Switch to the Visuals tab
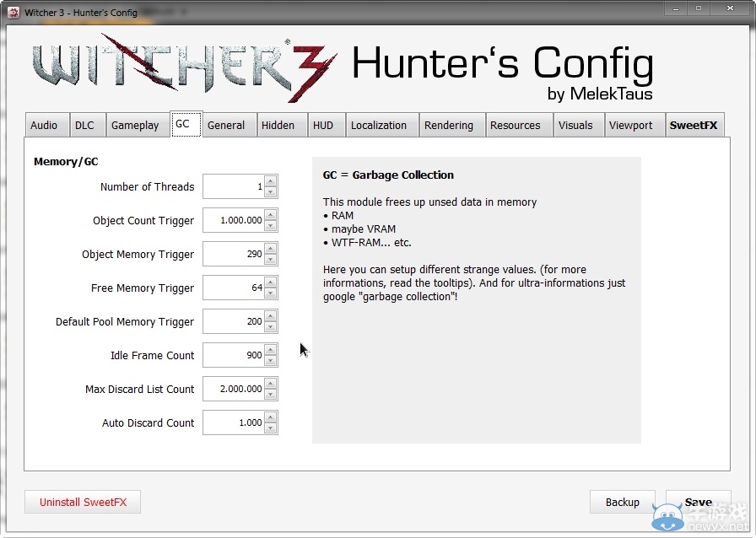This screenshot has height=538, width=756. 579,126
